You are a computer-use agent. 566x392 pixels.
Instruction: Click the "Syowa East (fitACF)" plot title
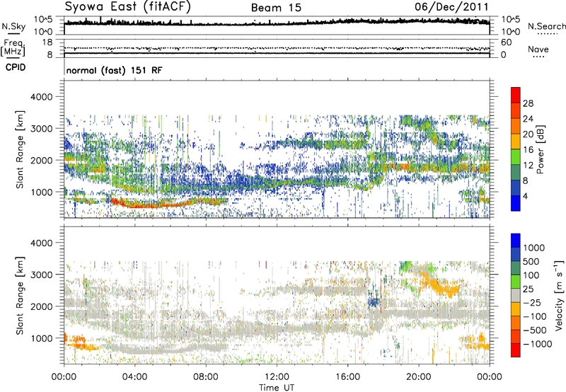[x=128, y=7]
